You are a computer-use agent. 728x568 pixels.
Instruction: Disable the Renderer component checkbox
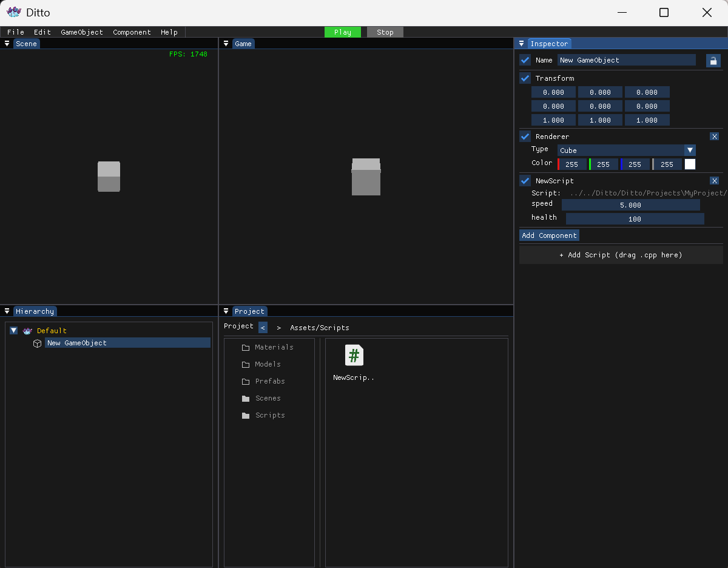click(x=525, y=137)
